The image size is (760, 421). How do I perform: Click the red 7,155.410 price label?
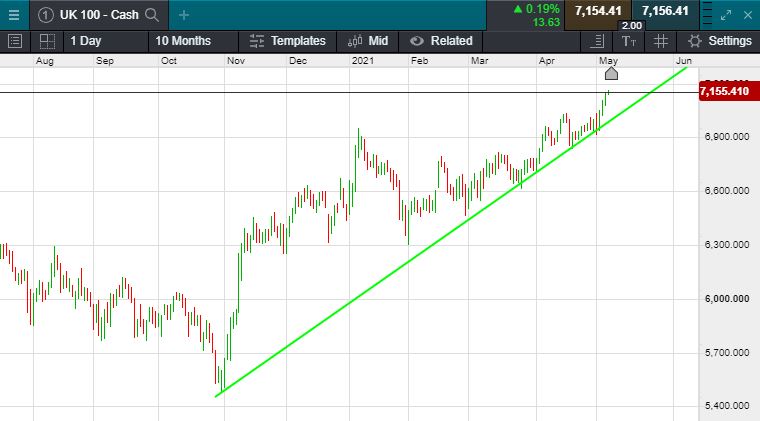tap(725, 92)
